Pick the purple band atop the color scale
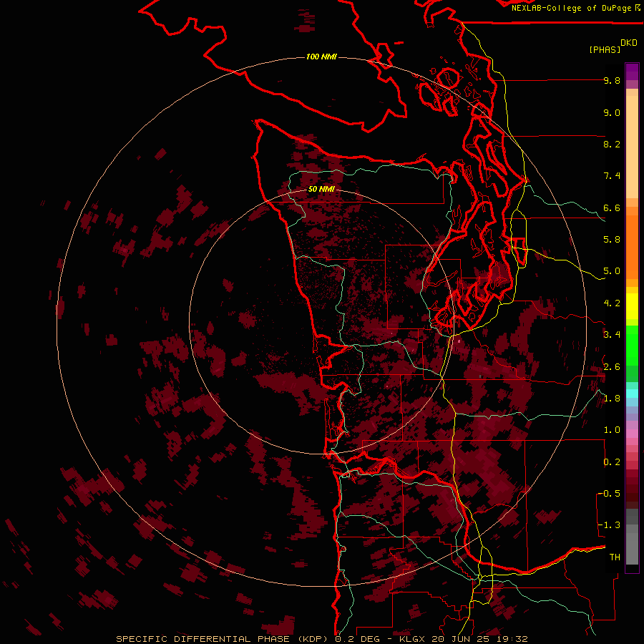644x644 pixels. (x=632, y=72)
